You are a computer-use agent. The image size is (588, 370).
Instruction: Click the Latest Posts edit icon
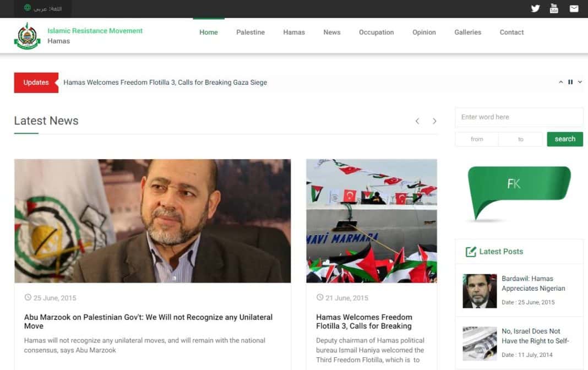click(x=471, y=252)
